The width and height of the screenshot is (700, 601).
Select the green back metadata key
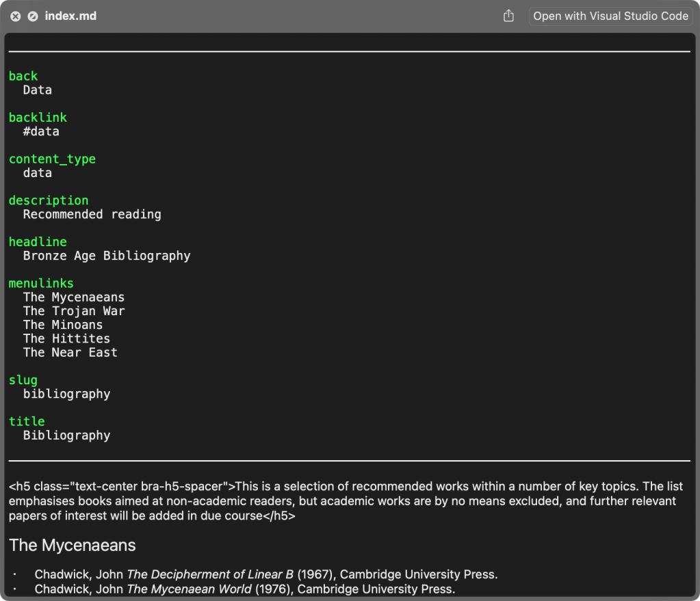[23, 76]
